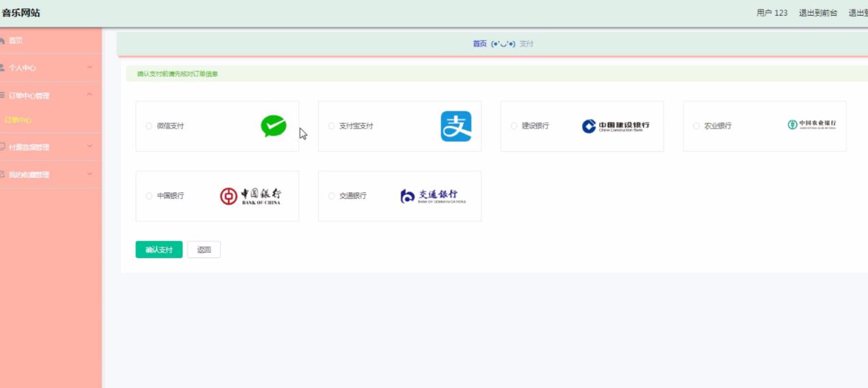
Task: Click the Agricultural Bank of China logo
Action: [x=812, y=124]
